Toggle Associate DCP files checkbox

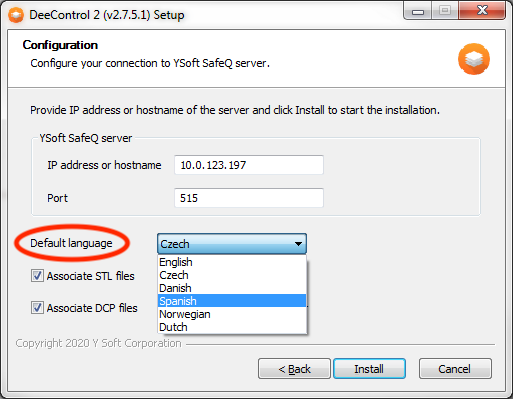[x=37, y=308]
